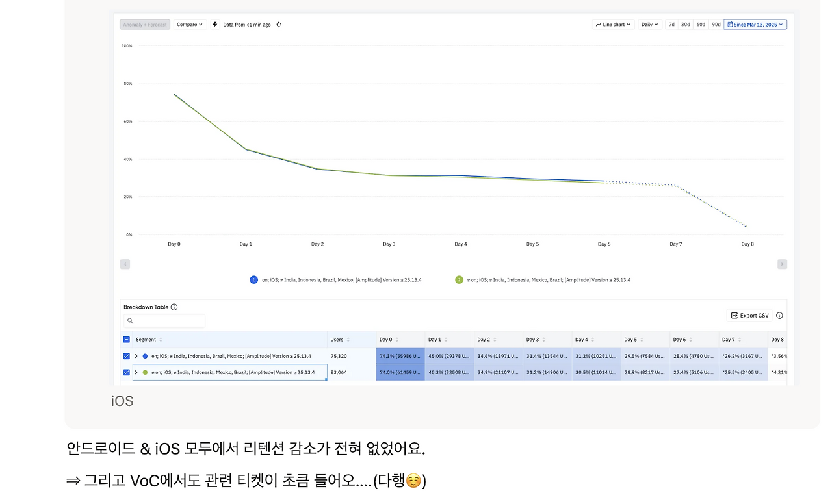Click the info icon next to Breakdown Table
Viewport: 832px width, 504px height.
click(174, 307)
